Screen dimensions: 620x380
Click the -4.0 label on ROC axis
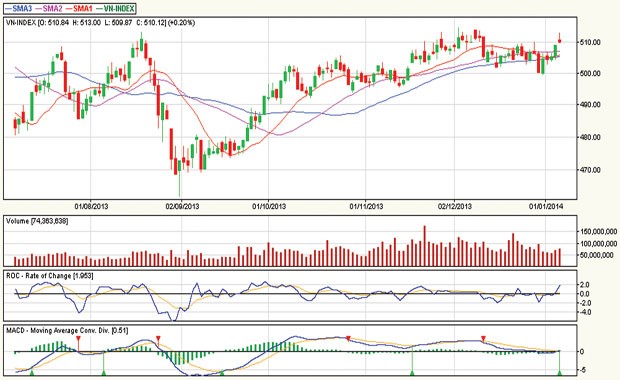click(584, 312)
